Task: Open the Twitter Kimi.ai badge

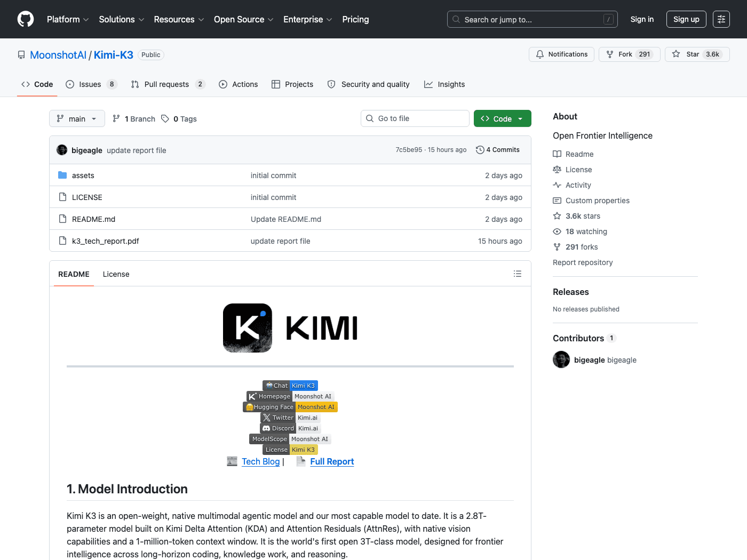Action: click(x=290, y=418)
